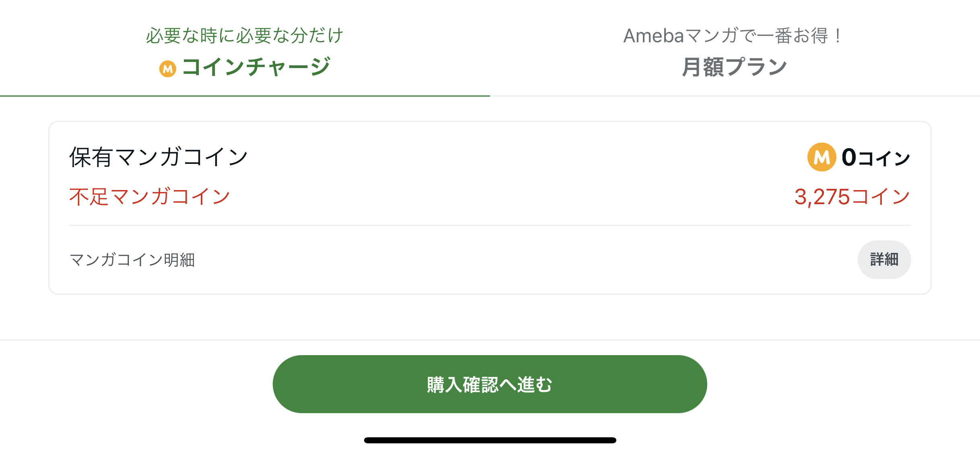This screenshot has width=980, height=453.
Task: Click the red 3,275コイン shortage amount
Action: pos(852,197)
